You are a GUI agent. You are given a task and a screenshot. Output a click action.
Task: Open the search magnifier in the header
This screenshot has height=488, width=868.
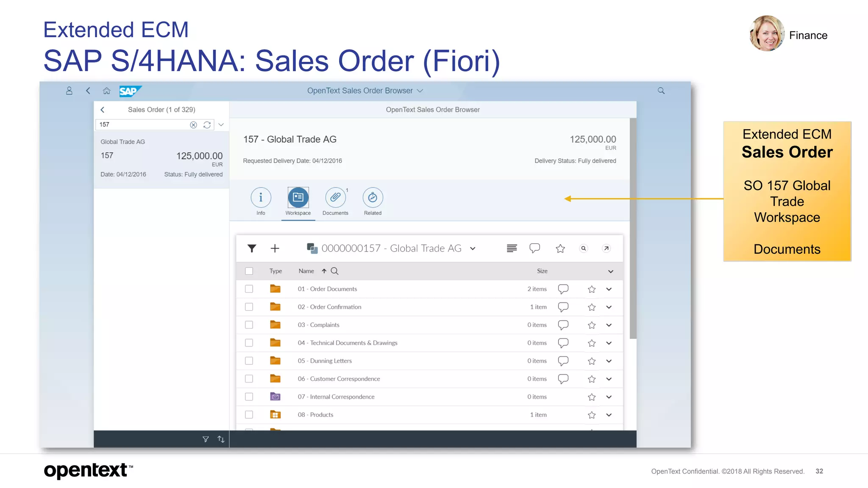pos(661,91)
